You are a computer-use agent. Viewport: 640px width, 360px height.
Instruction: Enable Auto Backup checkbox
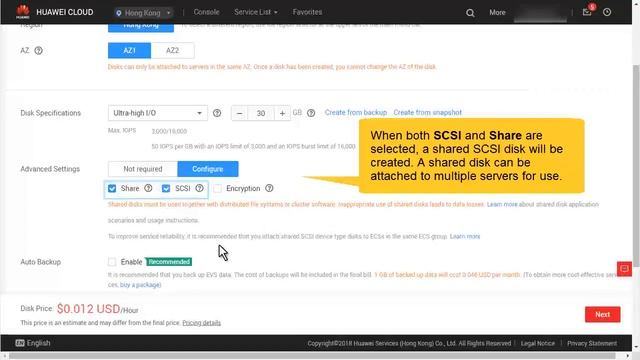(112, 262)
